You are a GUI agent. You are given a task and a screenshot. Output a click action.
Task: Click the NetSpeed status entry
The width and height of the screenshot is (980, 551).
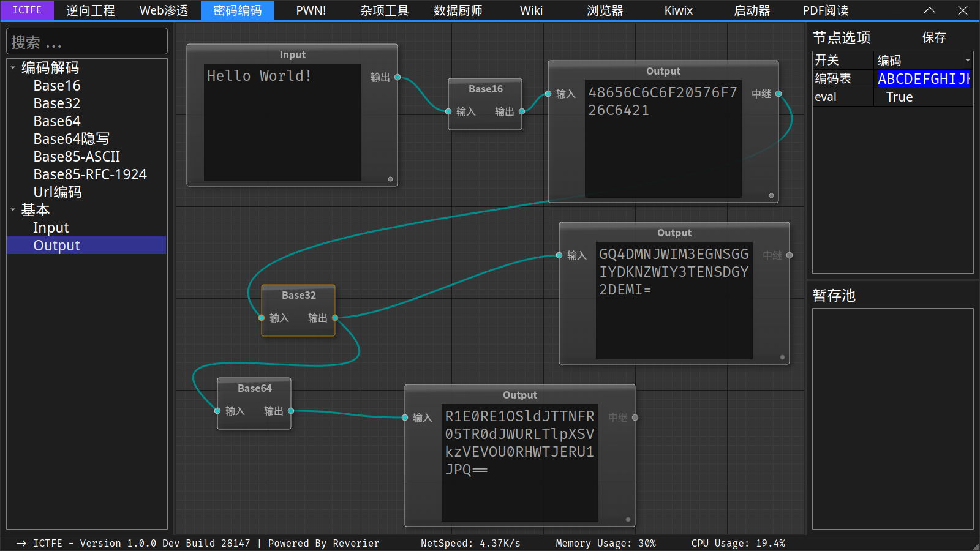(x=470, y=544)
